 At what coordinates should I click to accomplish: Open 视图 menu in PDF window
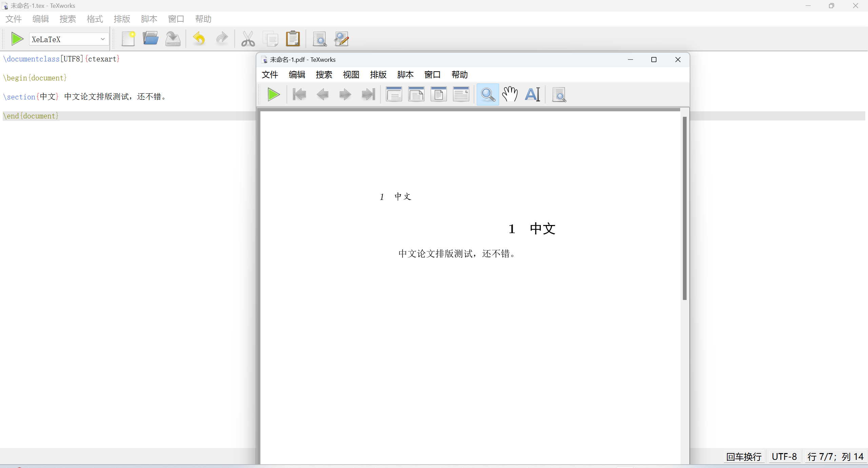351,75
